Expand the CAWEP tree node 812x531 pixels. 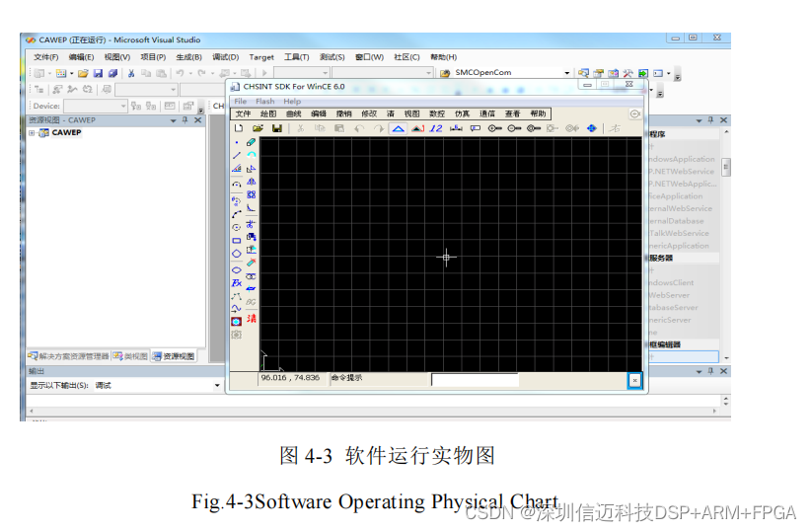(33, 133)
